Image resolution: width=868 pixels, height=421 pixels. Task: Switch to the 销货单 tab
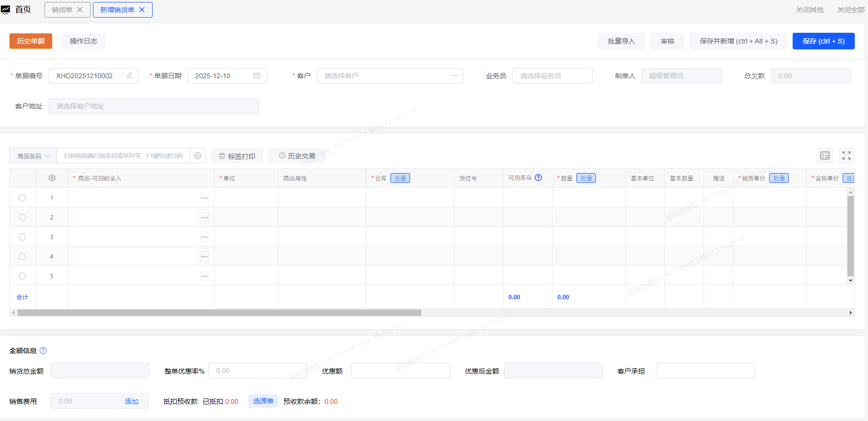click(x=62, y=10)
